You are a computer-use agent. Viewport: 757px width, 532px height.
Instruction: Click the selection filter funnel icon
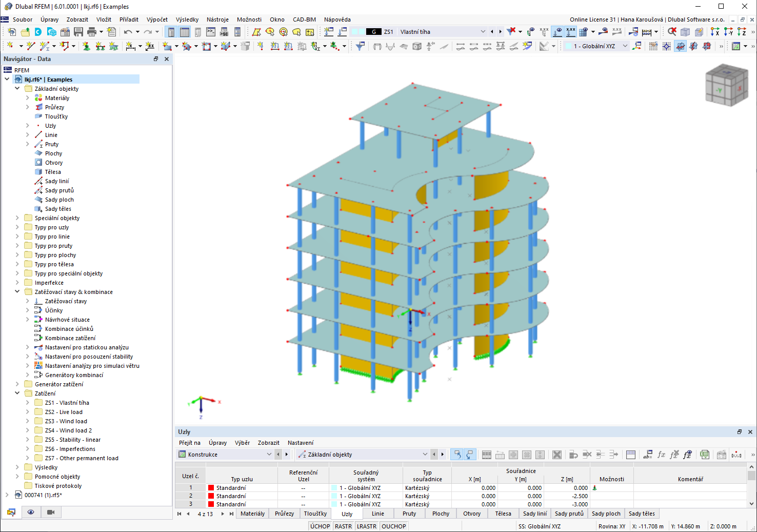[x=360, y=46]
